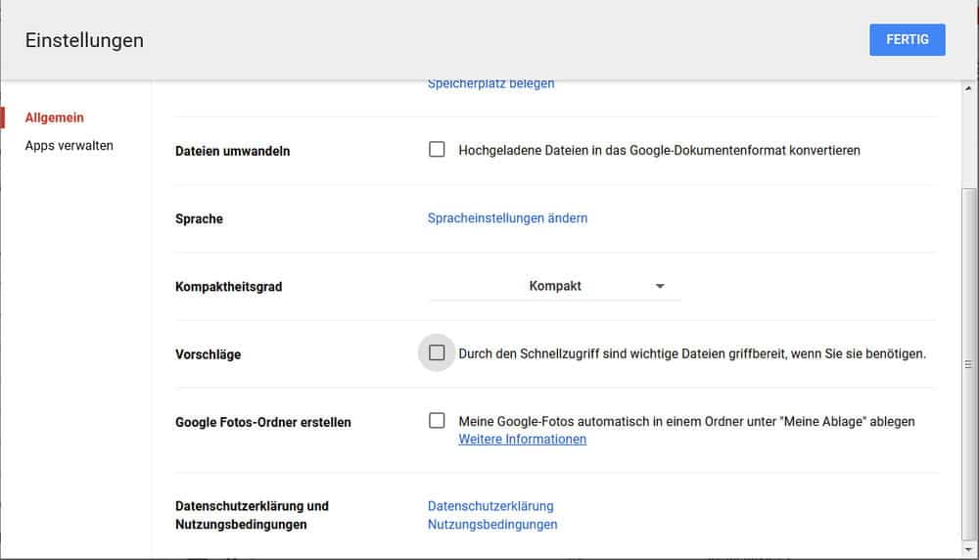Toggle the Vorschläge Schnellzugriff checkbox

[437, 352]
